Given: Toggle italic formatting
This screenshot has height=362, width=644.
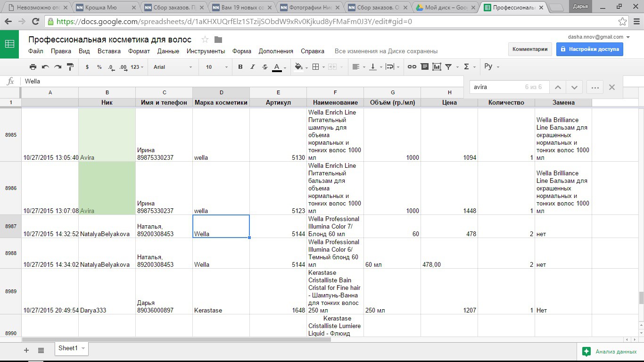Looking at the screenshot, I should 253,67.
